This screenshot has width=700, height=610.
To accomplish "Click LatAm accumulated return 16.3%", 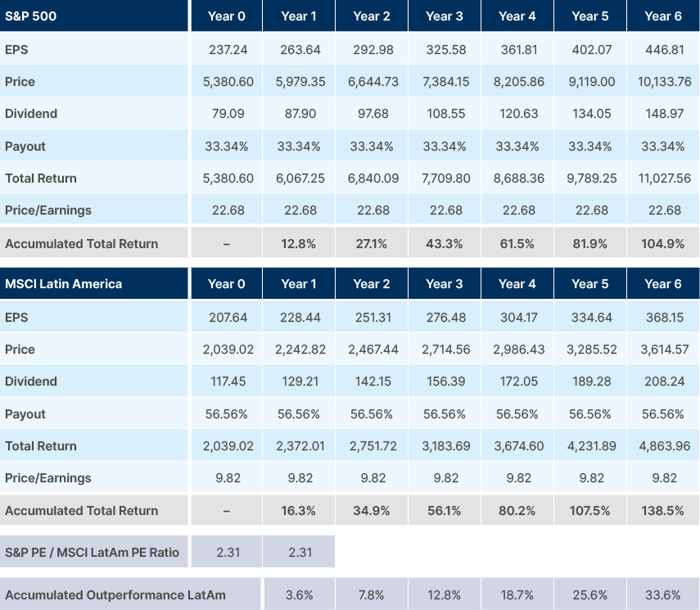I will (298, 510).
